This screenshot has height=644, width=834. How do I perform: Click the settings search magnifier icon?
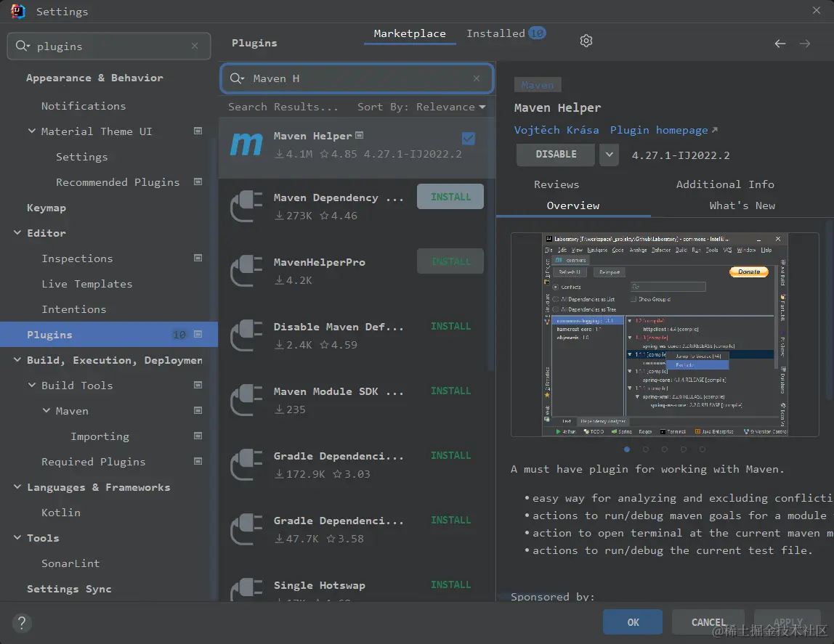point(23,46)
